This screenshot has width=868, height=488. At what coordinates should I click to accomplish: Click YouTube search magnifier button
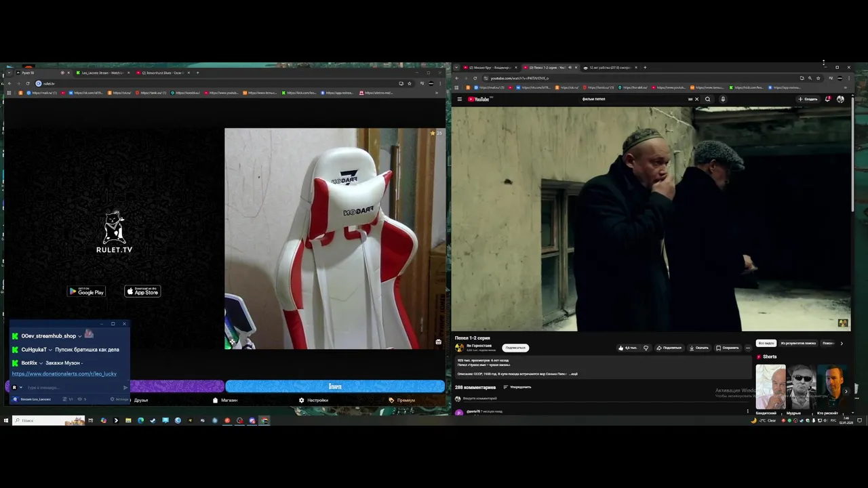[707, 99]
